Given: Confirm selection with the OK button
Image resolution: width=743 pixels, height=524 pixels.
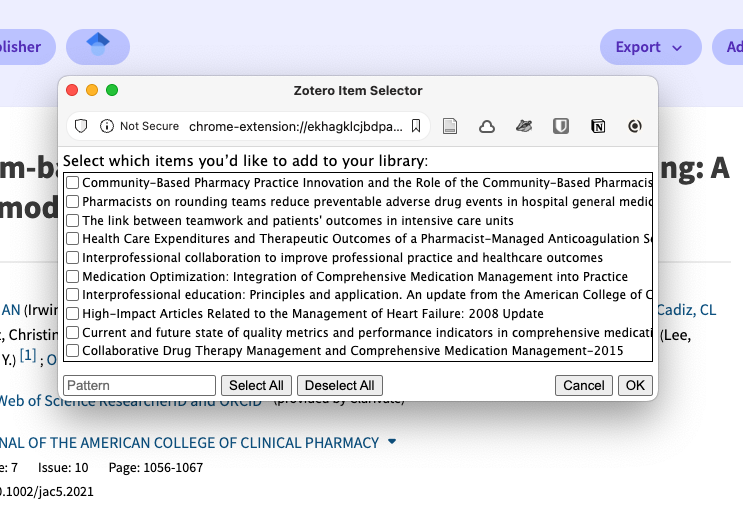Looking at the screenshot, I should tap(635, 385).
